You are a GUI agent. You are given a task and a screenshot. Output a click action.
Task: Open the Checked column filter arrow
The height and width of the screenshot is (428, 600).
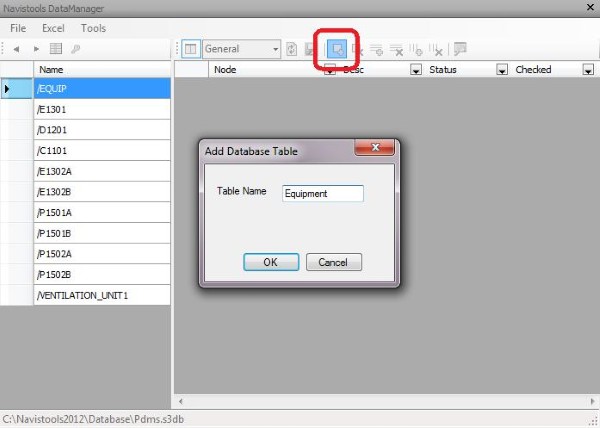point(587,70)
